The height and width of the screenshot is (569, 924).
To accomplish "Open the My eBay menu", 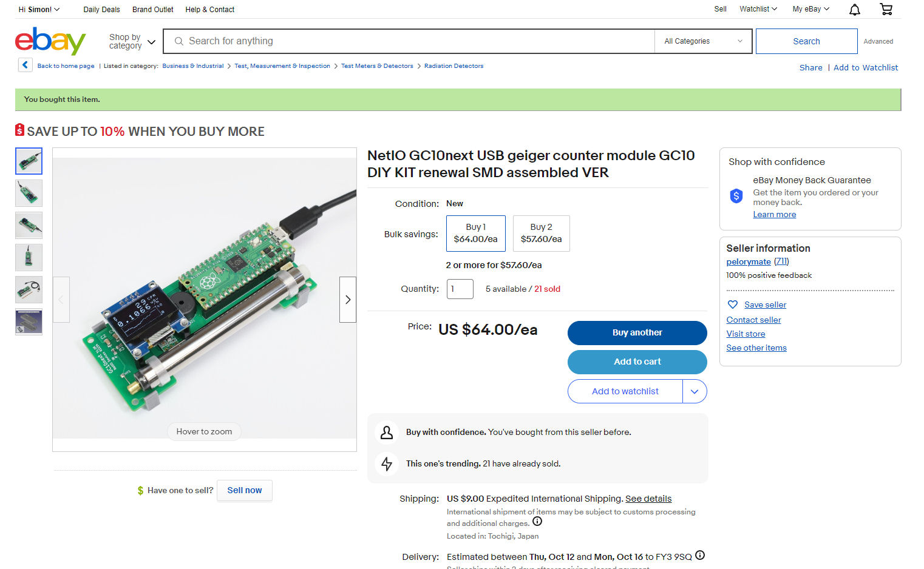I will pos(810,9).
